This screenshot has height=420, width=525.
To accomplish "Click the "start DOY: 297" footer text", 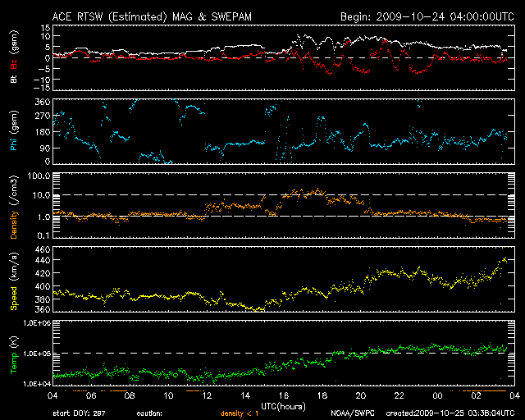I will coord(79,413).
